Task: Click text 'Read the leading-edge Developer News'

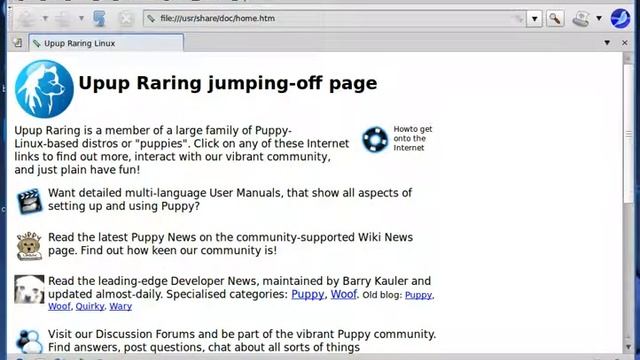Action: pos(153,281)
